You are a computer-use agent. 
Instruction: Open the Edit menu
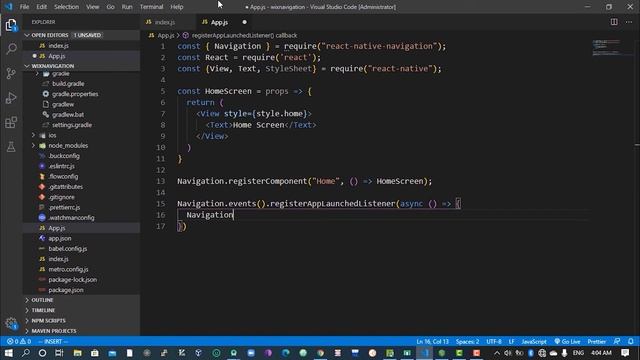(x=42, y=7)
